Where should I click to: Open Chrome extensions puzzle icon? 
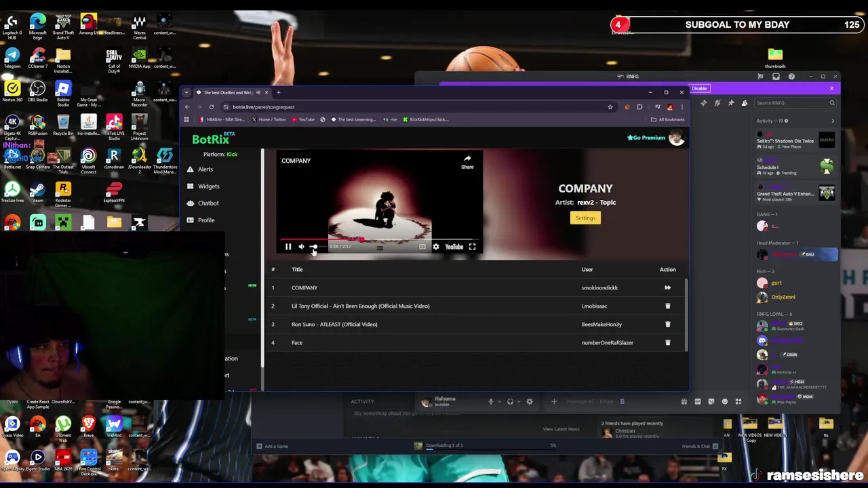[639, 107]
